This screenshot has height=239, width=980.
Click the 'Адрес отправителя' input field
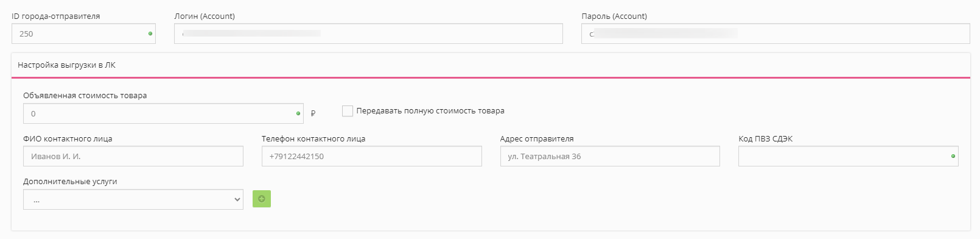[610, 156]
